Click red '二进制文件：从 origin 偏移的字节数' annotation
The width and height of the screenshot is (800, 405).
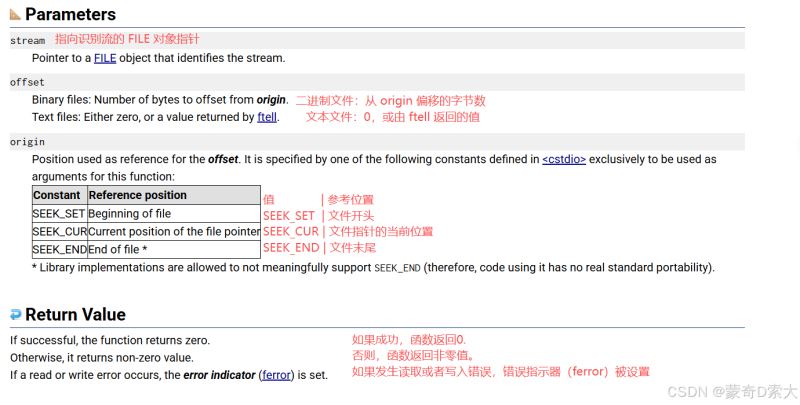click(390, 101)
